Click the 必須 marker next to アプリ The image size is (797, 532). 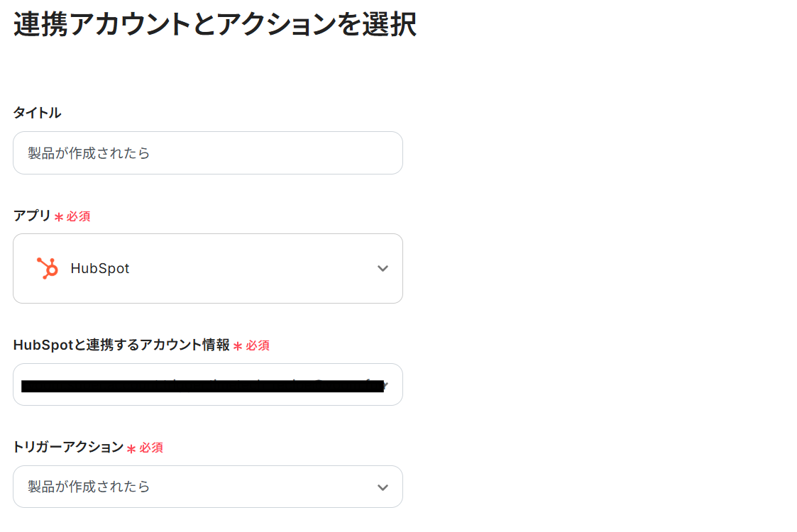pyautogui.click(x=78, y=216)
